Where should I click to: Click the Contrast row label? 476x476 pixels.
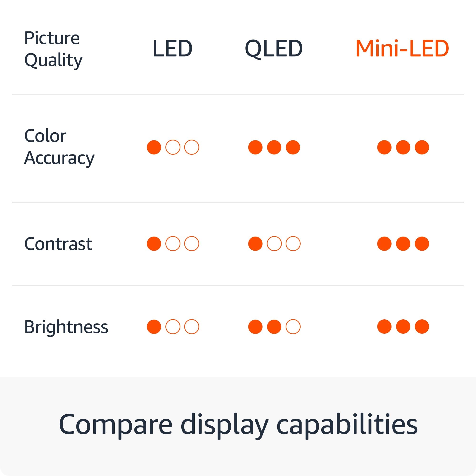(58, 244)
